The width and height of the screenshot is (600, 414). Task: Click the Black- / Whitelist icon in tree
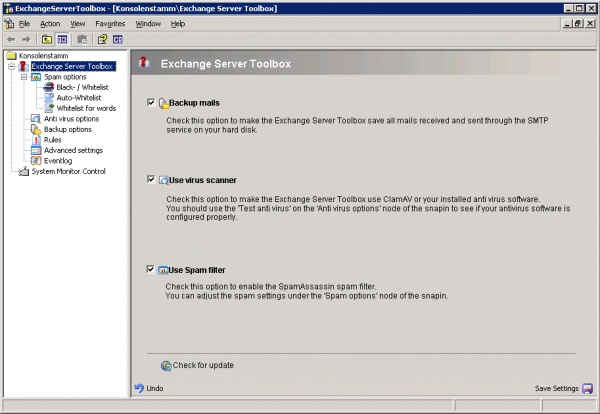[49, 87]
